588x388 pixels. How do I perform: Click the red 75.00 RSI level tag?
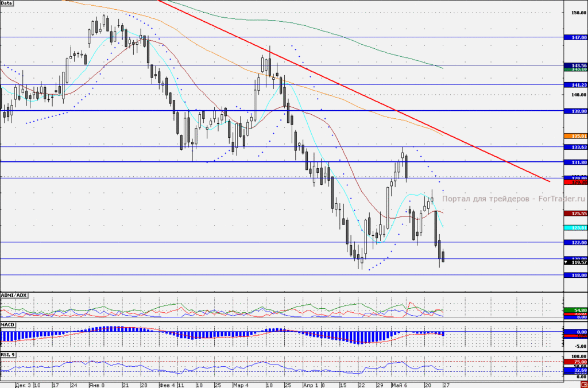[x=575, y=362]
